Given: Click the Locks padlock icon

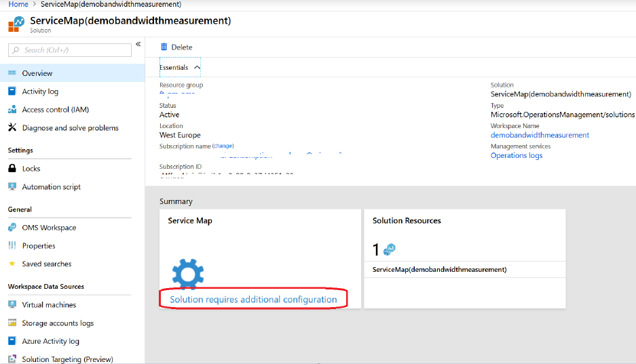Looking at the screenshot, I should (x=12, y=168).
